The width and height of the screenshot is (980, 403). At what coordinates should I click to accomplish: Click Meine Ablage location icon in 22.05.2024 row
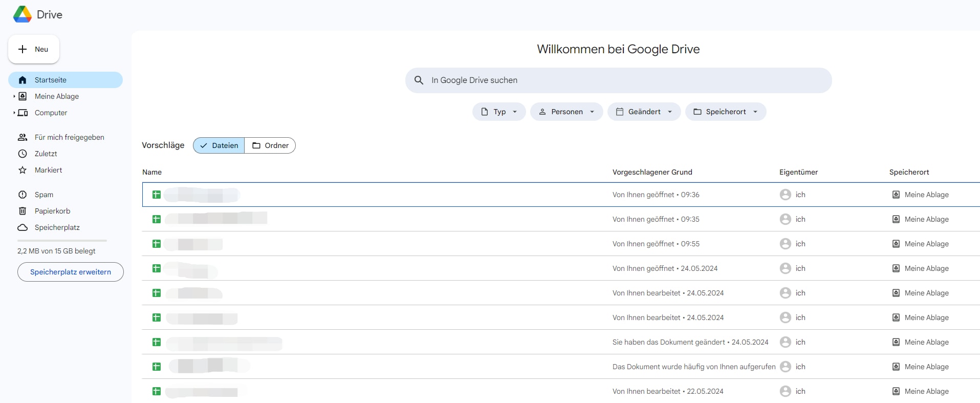point(896,391)
